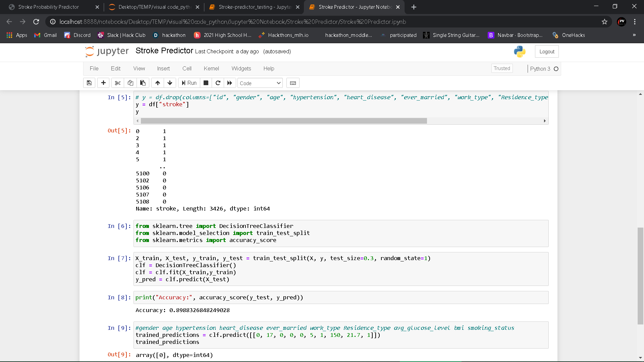
Task: Open the command palette keyboard icon
Action: pyautogui.click(x=293, y=83)
